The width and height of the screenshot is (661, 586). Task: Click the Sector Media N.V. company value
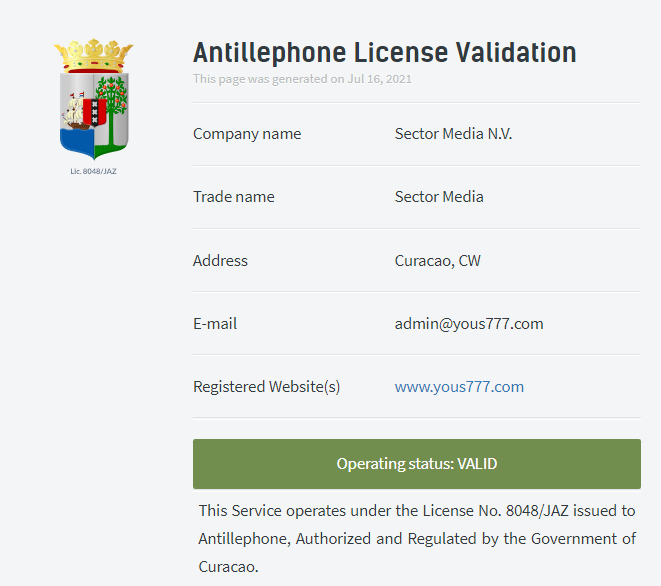[453, 134]
